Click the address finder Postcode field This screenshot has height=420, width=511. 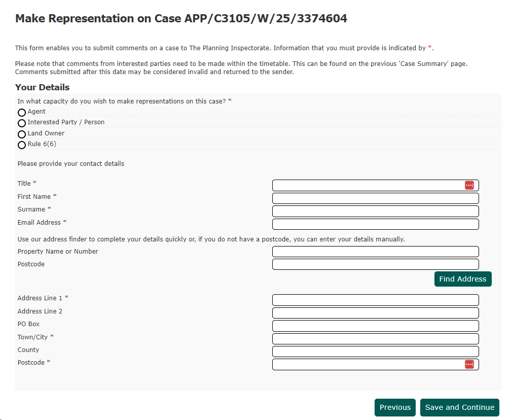(x=375, y=264)
